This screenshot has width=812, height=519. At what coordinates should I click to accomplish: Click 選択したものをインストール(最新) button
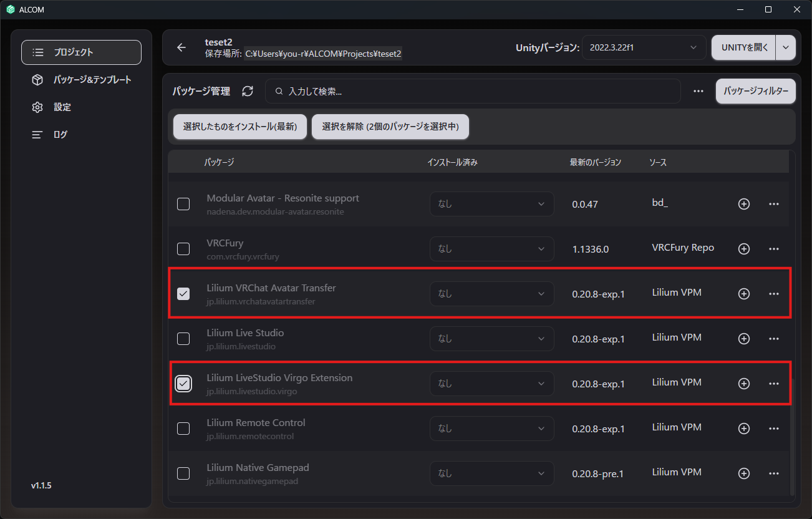(240, 127)
